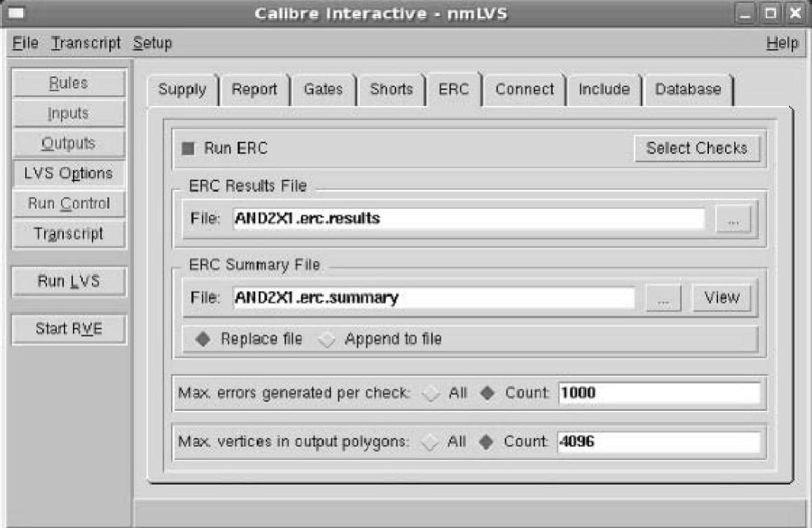
Task: Select the ERC tab
Action: (x=454, y=90)
